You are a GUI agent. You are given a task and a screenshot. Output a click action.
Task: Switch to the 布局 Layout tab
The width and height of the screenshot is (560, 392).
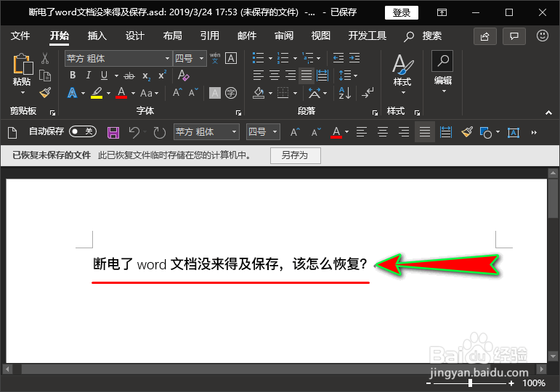coord(172,36)
